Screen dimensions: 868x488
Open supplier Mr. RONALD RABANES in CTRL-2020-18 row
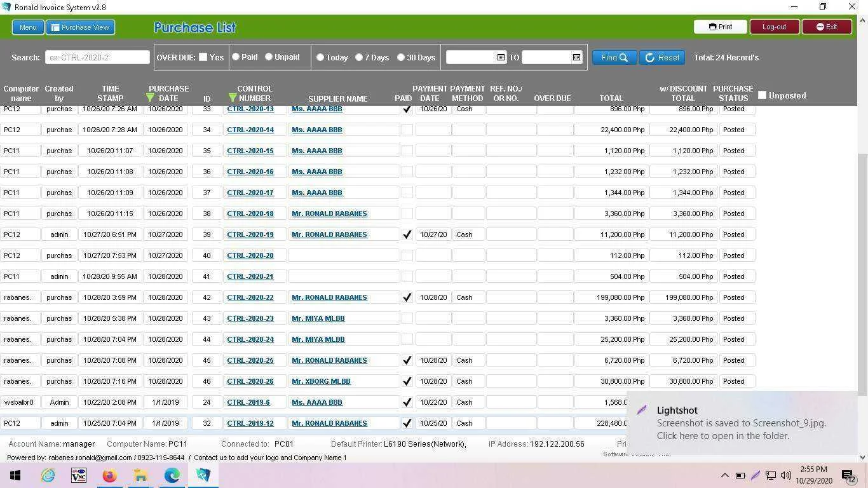(x=329, y=213)
